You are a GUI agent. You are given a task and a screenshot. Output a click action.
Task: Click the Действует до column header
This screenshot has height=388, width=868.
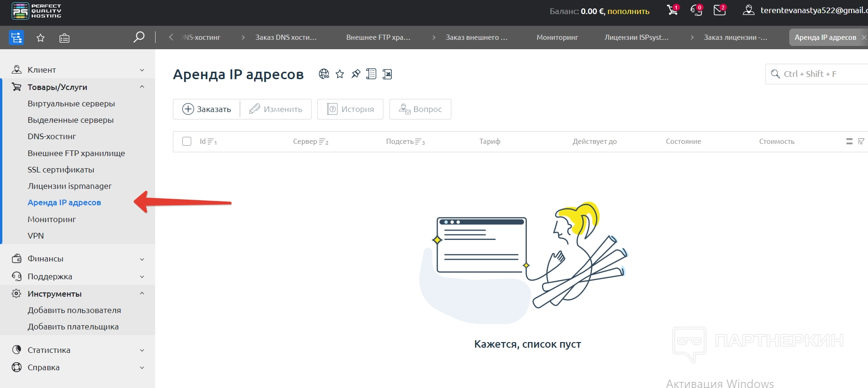coord(595,142)
